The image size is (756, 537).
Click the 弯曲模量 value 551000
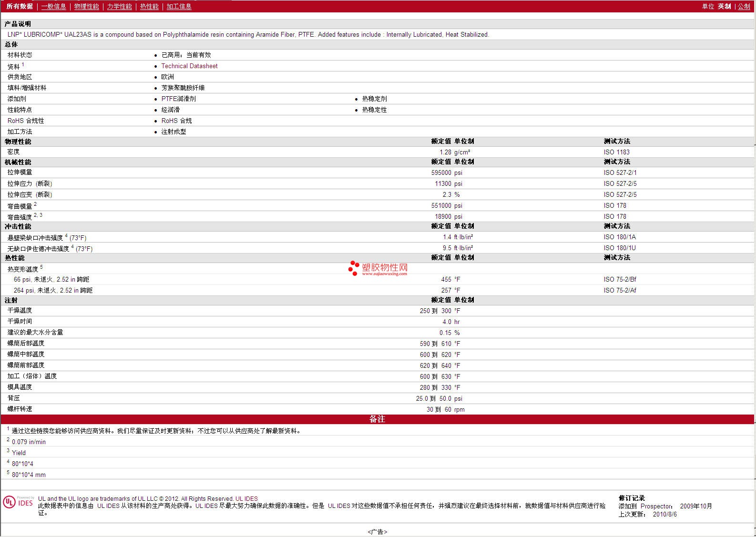tap(441, 205)
